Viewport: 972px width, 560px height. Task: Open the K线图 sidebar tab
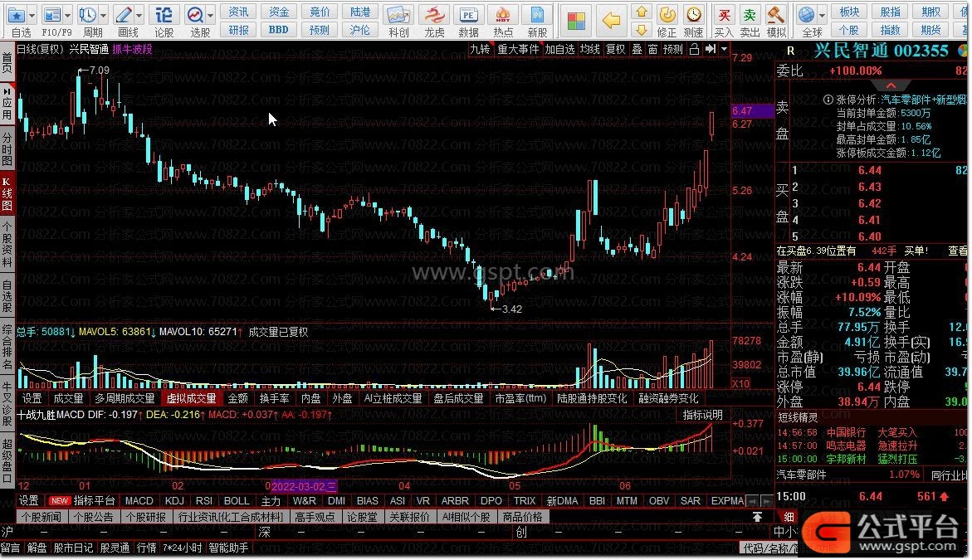7,193
